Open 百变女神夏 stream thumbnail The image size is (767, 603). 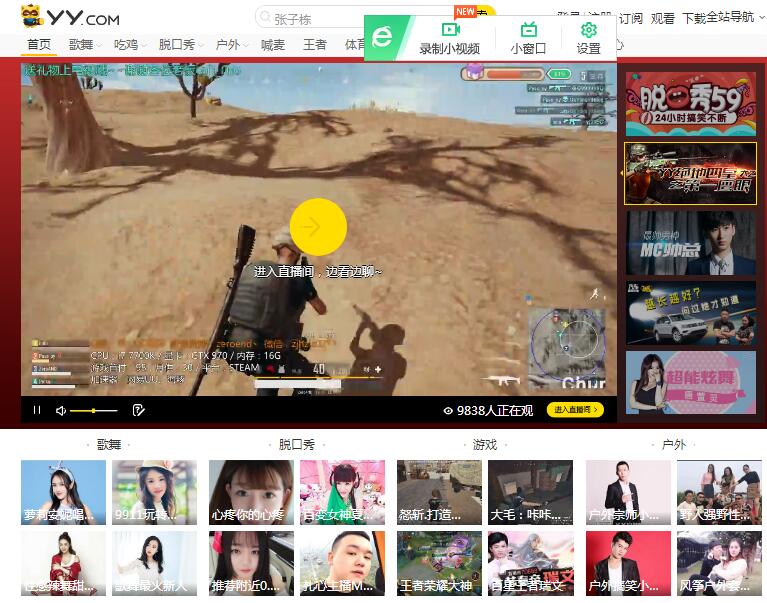click(x=342, y=492)
